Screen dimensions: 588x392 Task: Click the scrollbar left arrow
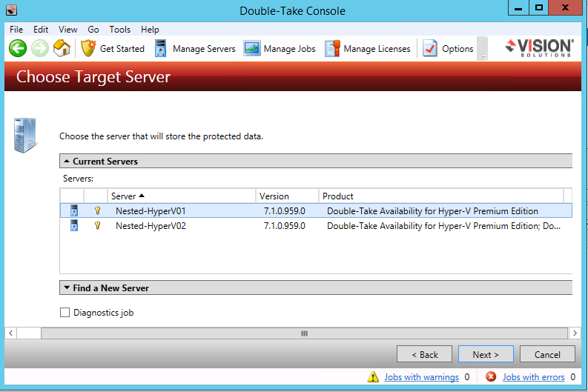click(x=11, y=333)
